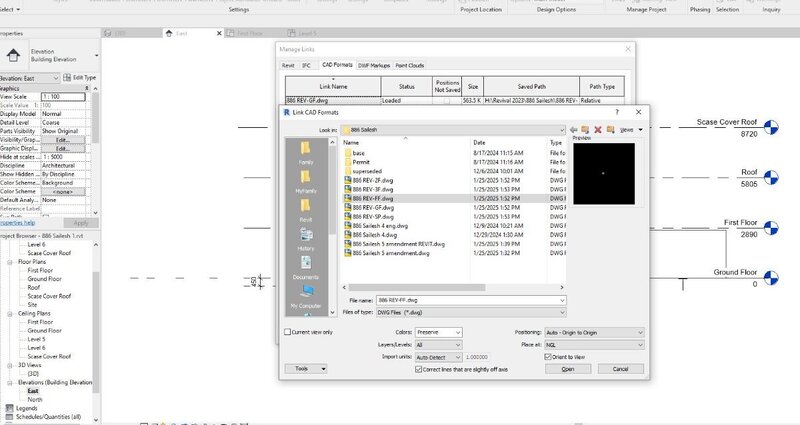The image size is (800, 425).
Task: Click the First Floor level head symbol
Action: pos(771,228)
